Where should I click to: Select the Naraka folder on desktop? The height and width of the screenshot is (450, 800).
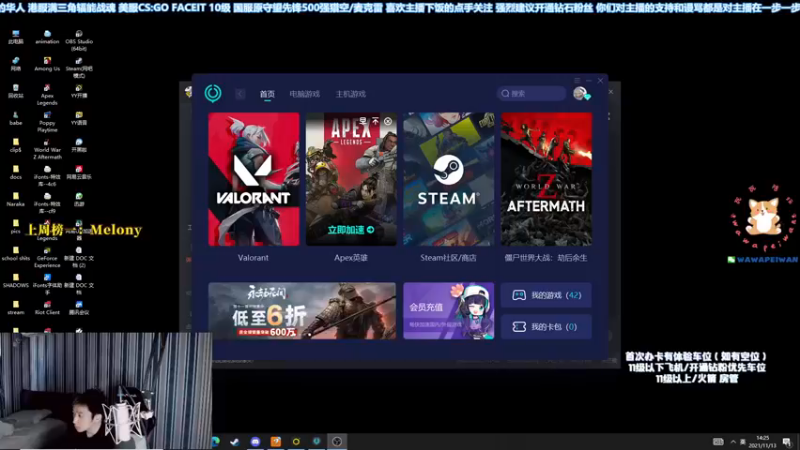pos(15,199)
